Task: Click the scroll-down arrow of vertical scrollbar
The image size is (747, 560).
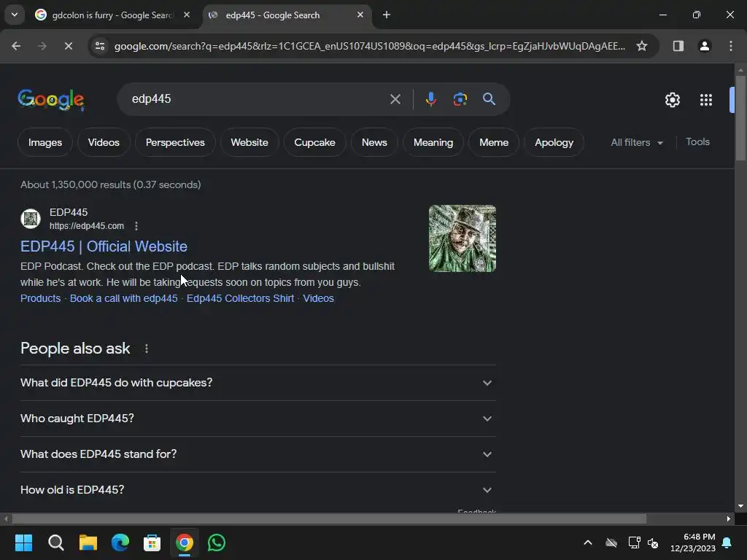Action: point(740,506)
